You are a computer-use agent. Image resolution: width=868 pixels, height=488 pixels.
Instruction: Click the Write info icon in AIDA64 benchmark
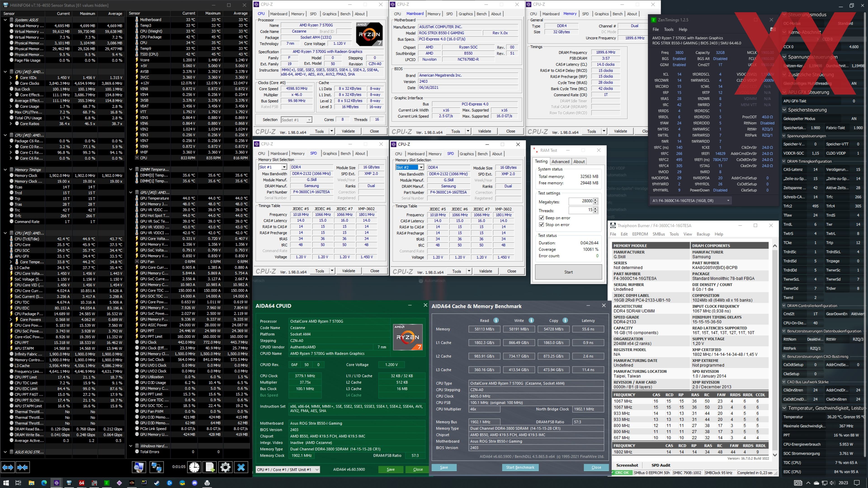[x=531, y=320]
